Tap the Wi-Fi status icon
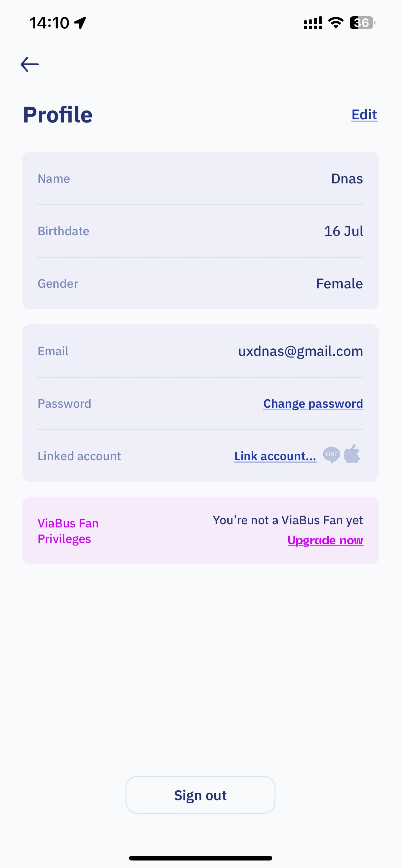This screenshot has height=868, width=401. pyautogui.click(x=336, y=22)
